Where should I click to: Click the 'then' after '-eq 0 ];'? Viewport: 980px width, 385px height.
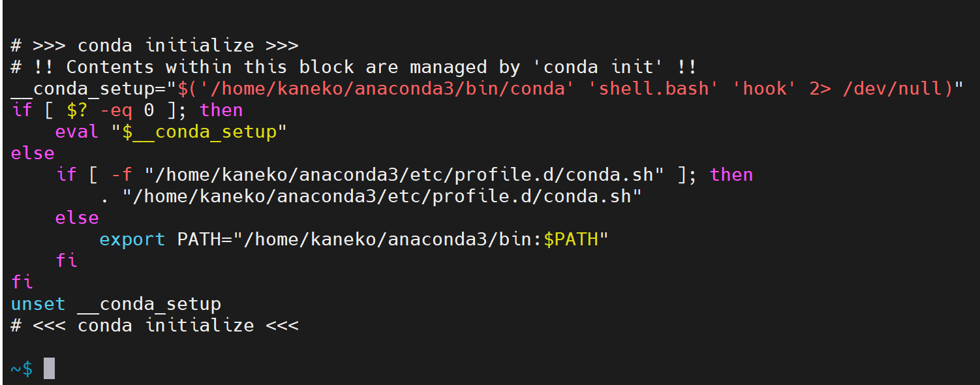click(221, 110)
